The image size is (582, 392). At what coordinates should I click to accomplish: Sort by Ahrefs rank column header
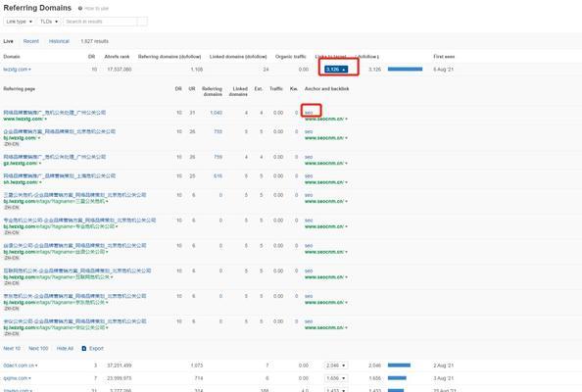tap(117, 57)
